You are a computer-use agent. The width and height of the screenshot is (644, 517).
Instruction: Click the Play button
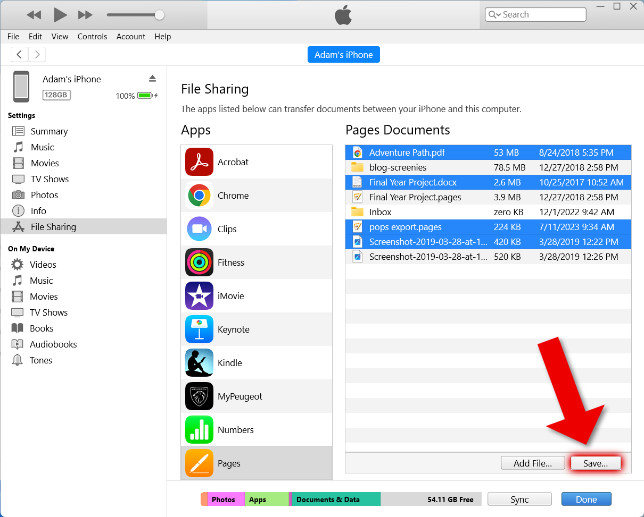[x=60, y=15]
